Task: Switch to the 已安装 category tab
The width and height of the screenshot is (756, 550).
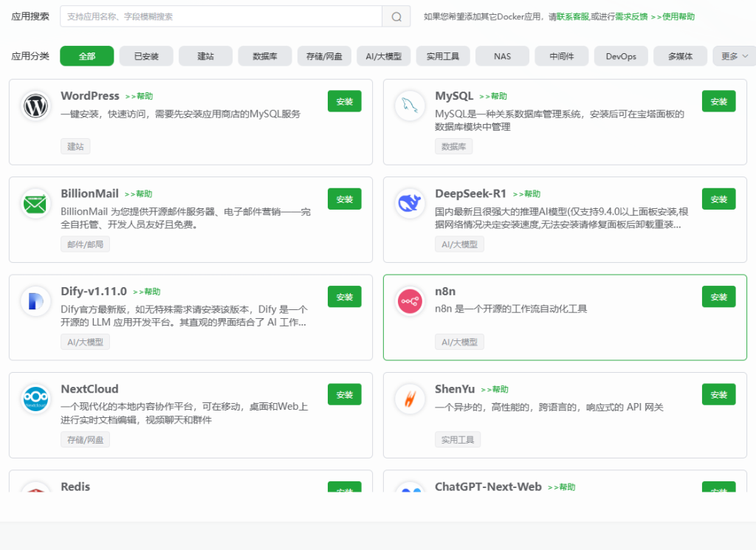Action: 145,55
